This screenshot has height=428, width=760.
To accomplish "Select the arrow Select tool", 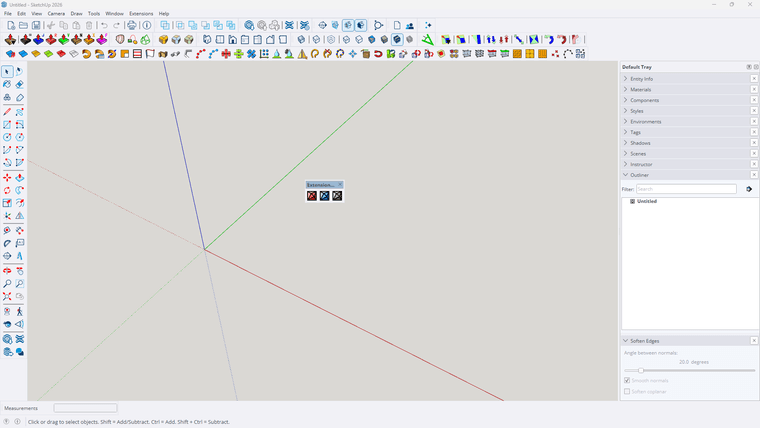I will [x=7, y=72].
